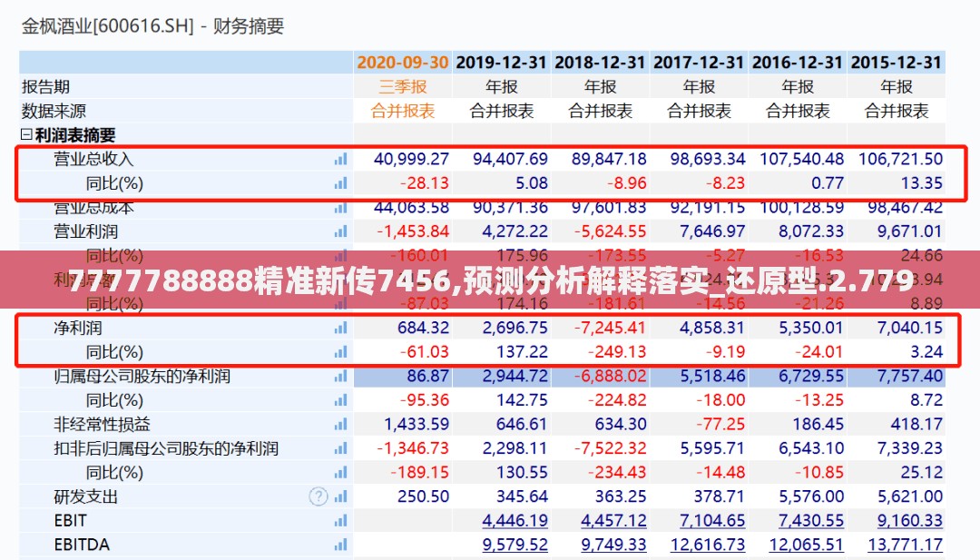Open chart icon for 净利润 row

[x=340, y=329]
